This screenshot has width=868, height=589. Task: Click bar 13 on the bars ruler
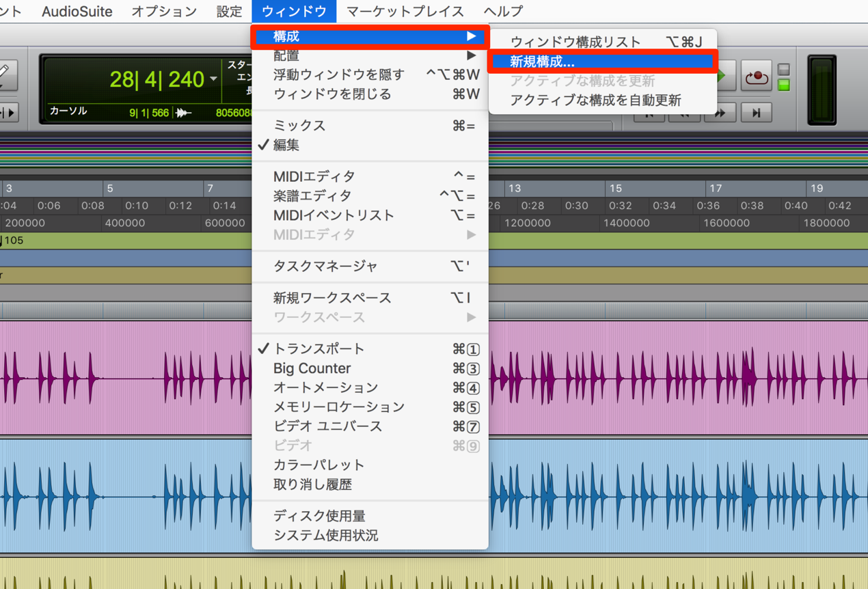pos(514,188)
